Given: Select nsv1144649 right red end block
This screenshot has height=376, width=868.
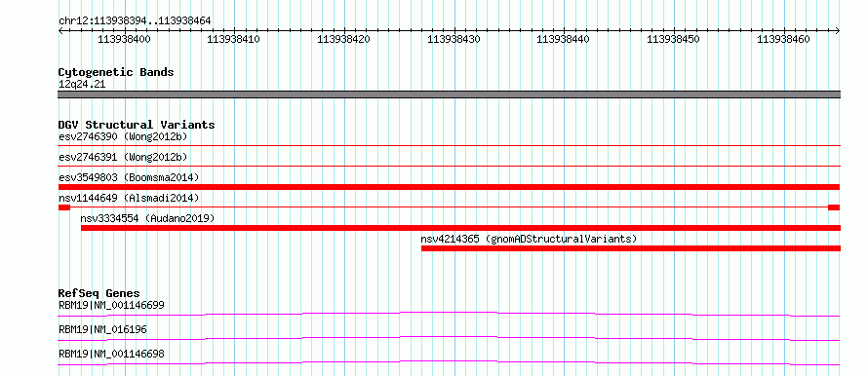Looking at the screenshot, I should (834, 207).
